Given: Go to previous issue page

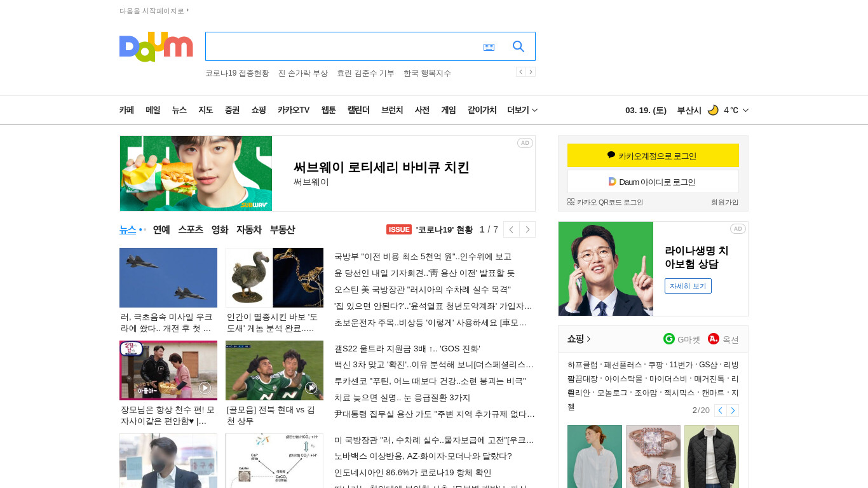Looking at the screenshot, I should 511,229.
